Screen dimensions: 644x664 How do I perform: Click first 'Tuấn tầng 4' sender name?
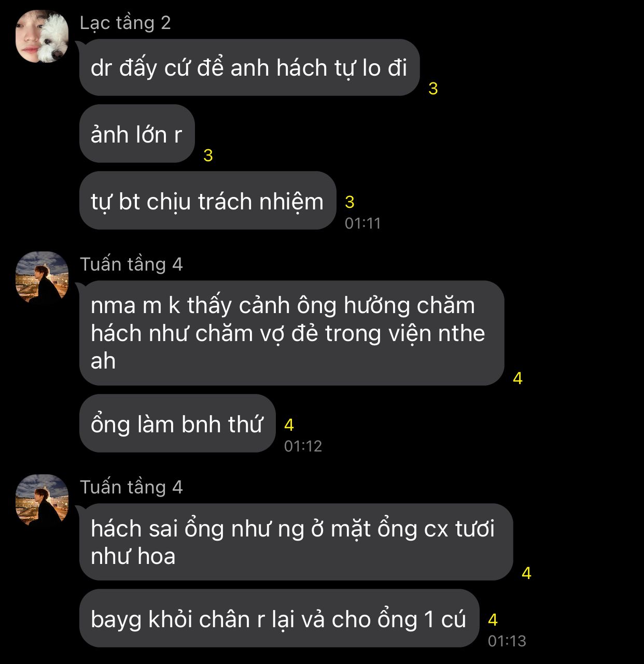point(131,264)
